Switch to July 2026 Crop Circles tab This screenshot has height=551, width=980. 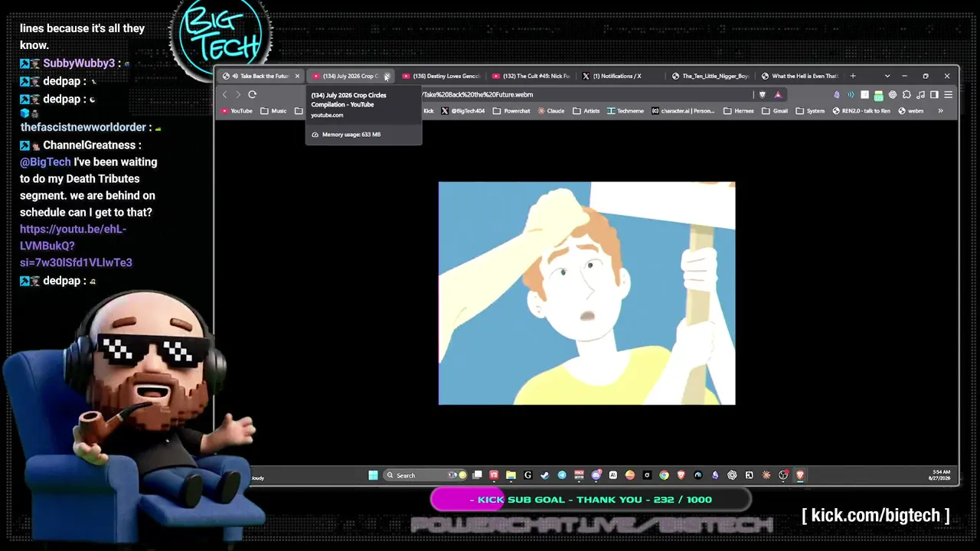tap(349, 76)
